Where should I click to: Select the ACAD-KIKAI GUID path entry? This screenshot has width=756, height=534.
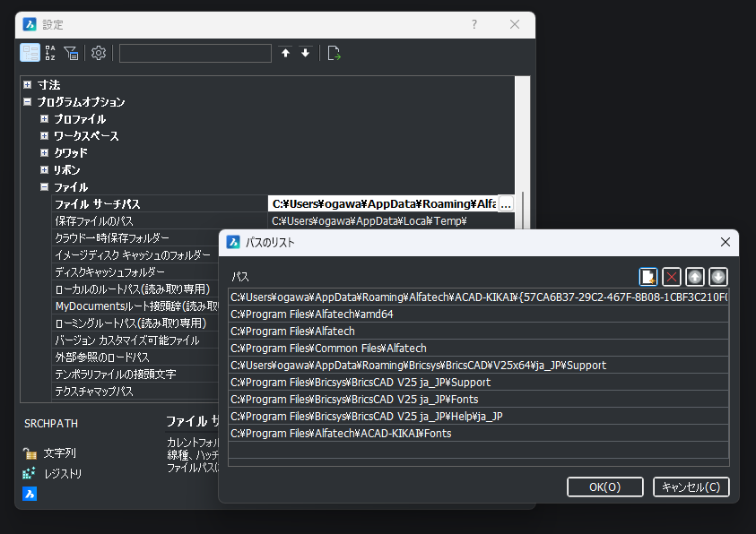point(478,297)
